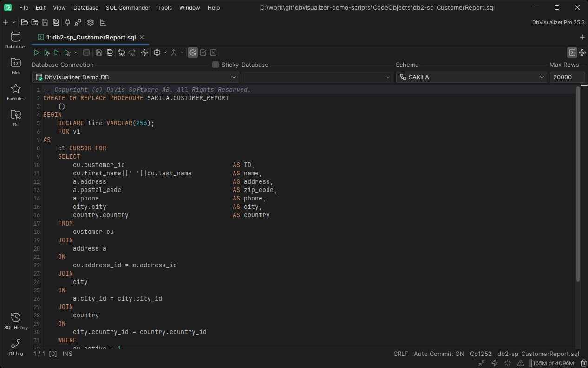Click the database connect plug icon
The image size is (588, 368).
point(68,22)
